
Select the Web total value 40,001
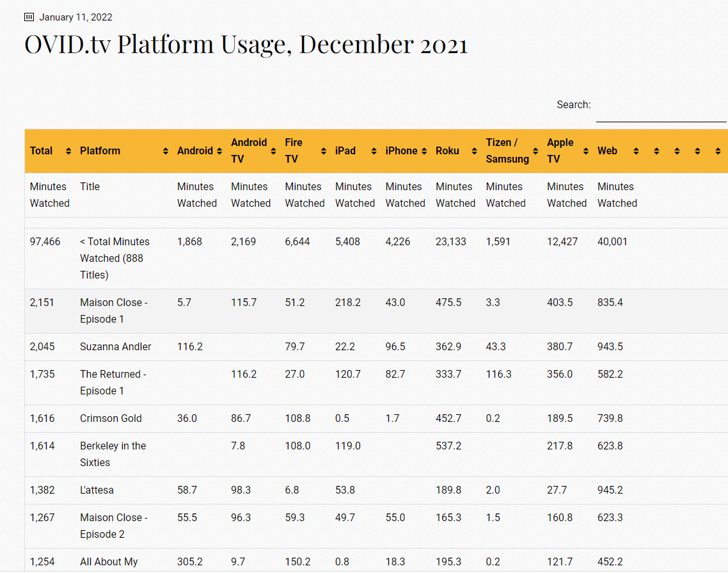pyautogui.click(x=612, y=241)
